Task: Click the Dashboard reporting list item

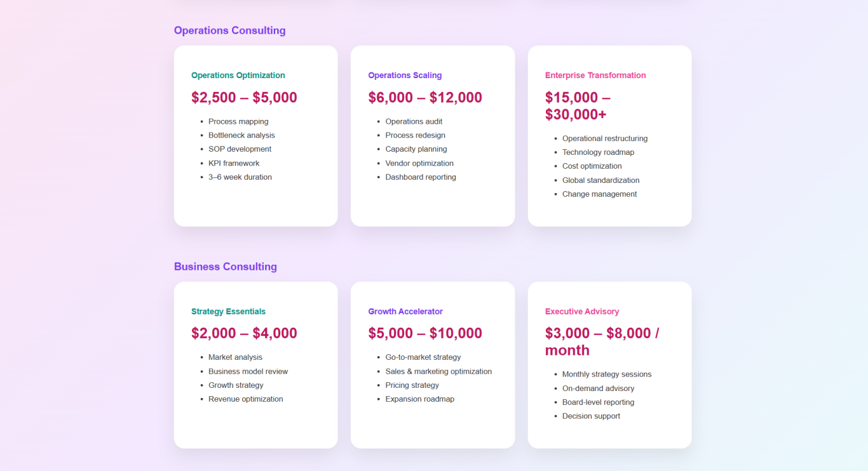Action: click(x=420, y=177)
